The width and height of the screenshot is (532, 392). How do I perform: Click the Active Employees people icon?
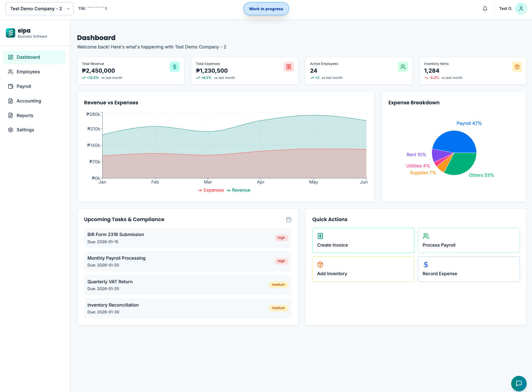403,67
